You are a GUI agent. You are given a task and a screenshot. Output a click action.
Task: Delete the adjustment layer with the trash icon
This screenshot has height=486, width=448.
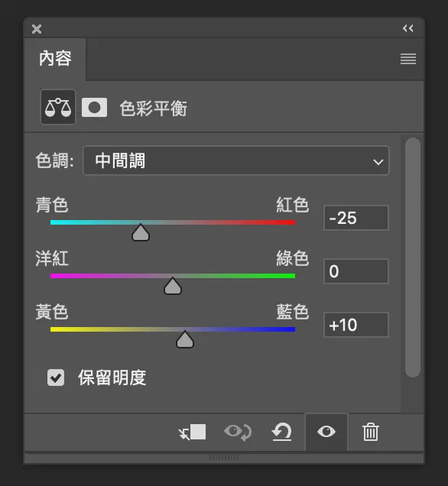[x=371, y=432]
